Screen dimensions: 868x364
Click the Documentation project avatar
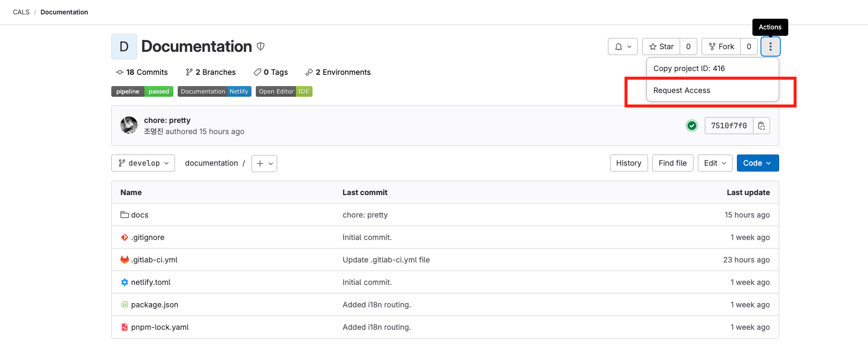[x=124, y=47]
